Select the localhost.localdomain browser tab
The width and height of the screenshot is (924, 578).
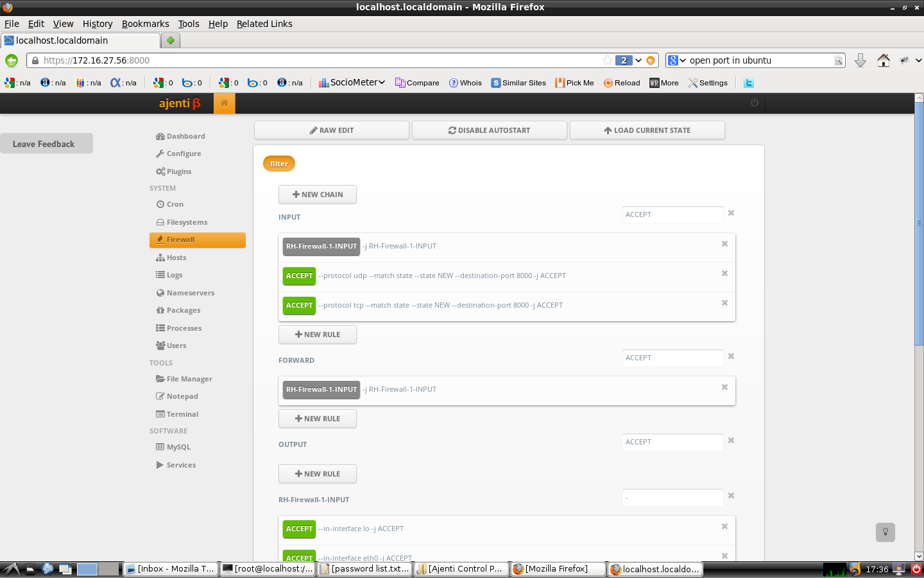pos(80,40)
